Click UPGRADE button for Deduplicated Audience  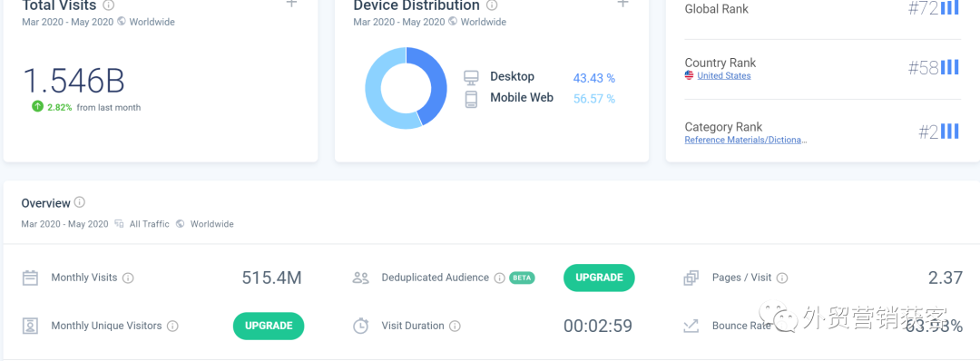pyautogui.click(x=599, y=278)
